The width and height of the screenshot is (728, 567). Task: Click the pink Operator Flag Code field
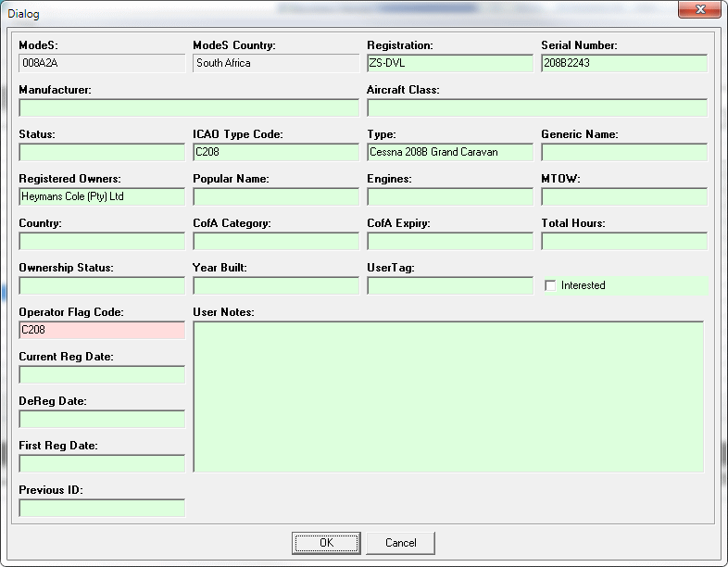(x=101, y=331)
